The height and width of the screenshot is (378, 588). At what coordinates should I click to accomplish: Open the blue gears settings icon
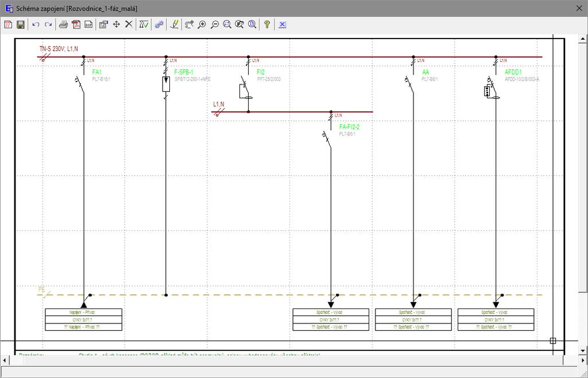160,24
